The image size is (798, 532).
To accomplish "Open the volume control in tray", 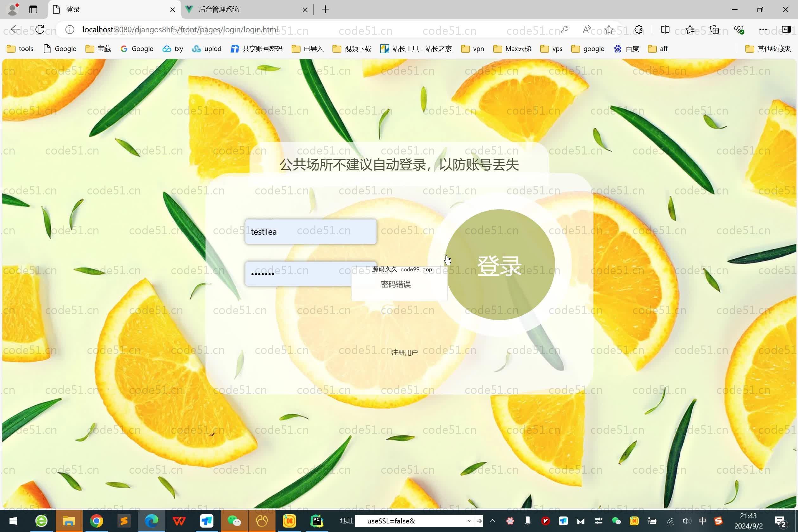I will 687,521.
